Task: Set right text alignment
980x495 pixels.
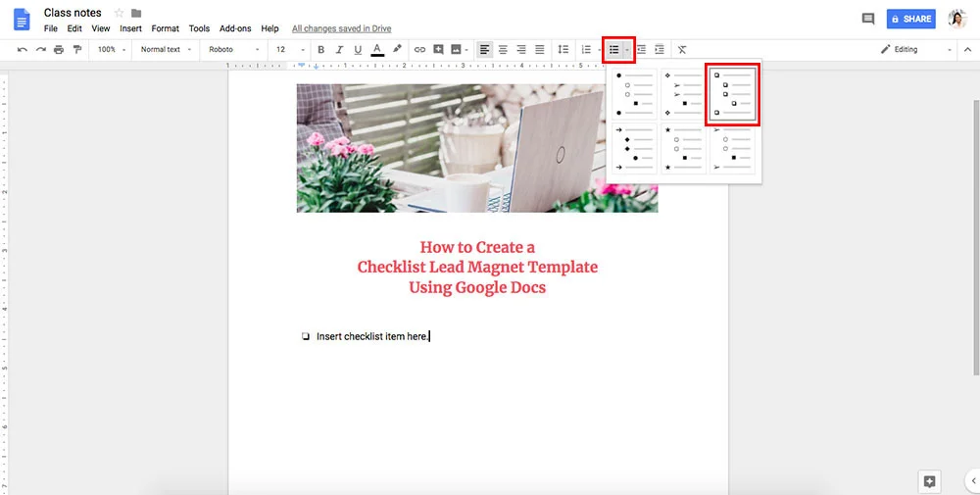Action: pos(521,49)
